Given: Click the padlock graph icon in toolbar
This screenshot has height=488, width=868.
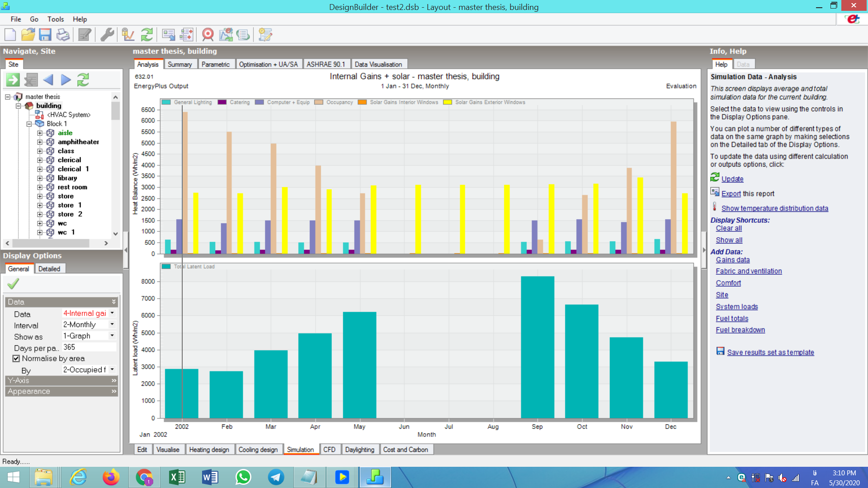Looking at the screenshot, I should [128, 34].
